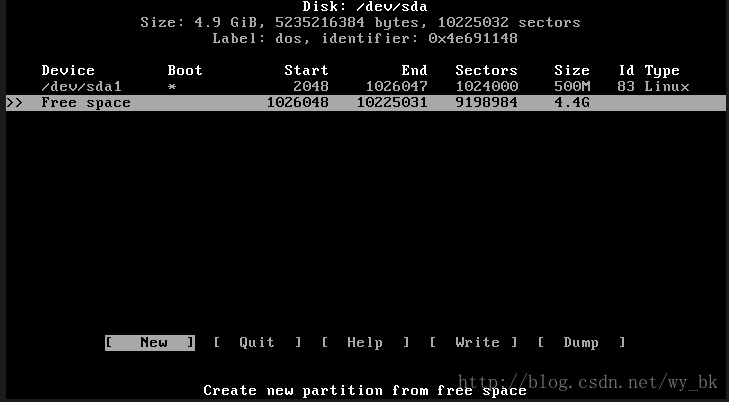The height and width of the screenshot is (402, 729).
Task: Click free space start value 1026048
Action: click(x=298, y=103)
